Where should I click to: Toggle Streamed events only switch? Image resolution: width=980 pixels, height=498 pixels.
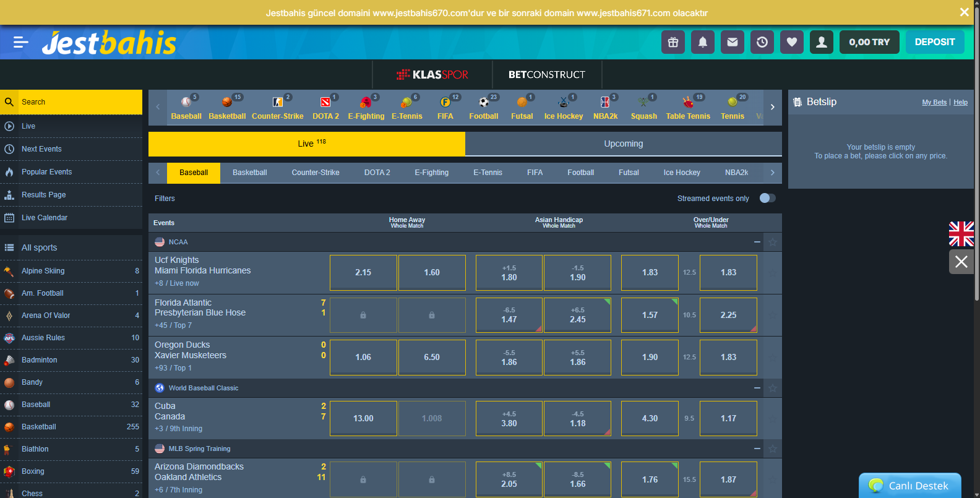coord(767,198)
